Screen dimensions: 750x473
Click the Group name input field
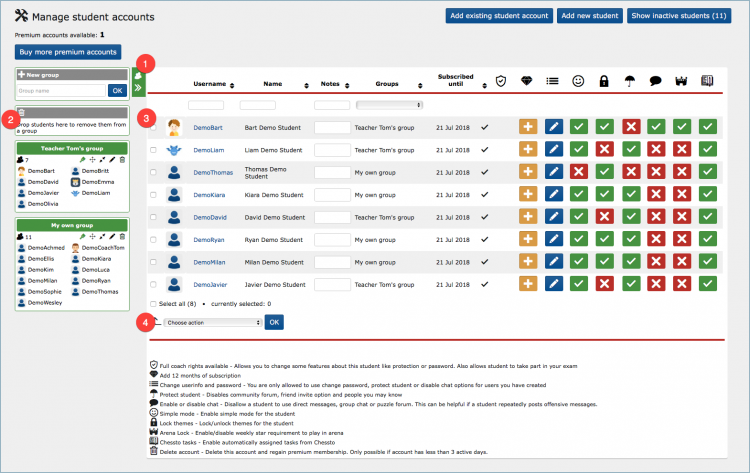point(61,90)
